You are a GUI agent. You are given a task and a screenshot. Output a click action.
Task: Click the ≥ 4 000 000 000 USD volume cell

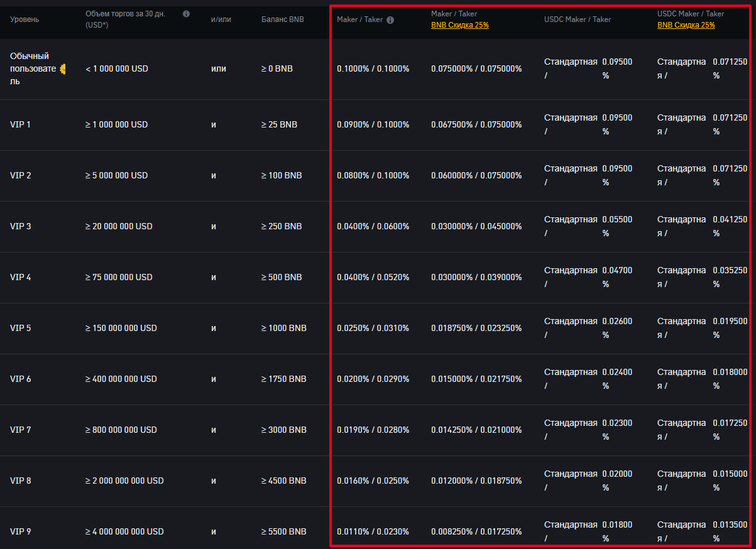point(124,531)
